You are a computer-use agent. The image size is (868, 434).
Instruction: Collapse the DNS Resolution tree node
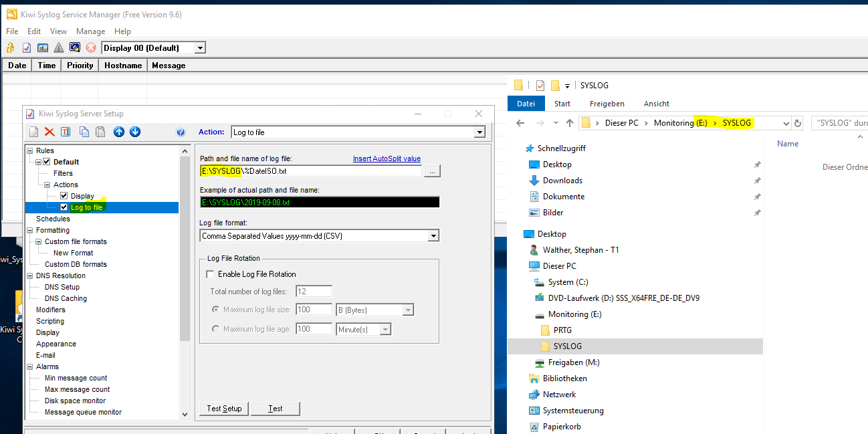pyautogui.click(x=30, y=276)
